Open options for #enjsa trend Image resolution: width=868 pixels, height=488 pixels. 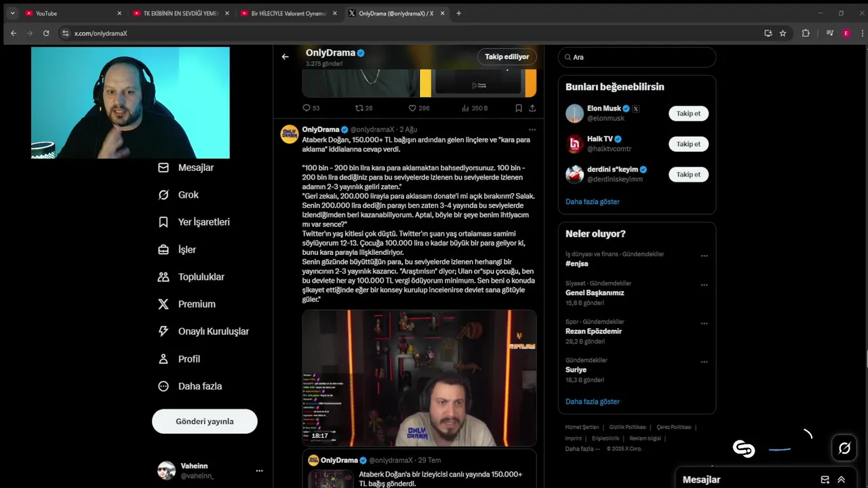pos(704,256)
